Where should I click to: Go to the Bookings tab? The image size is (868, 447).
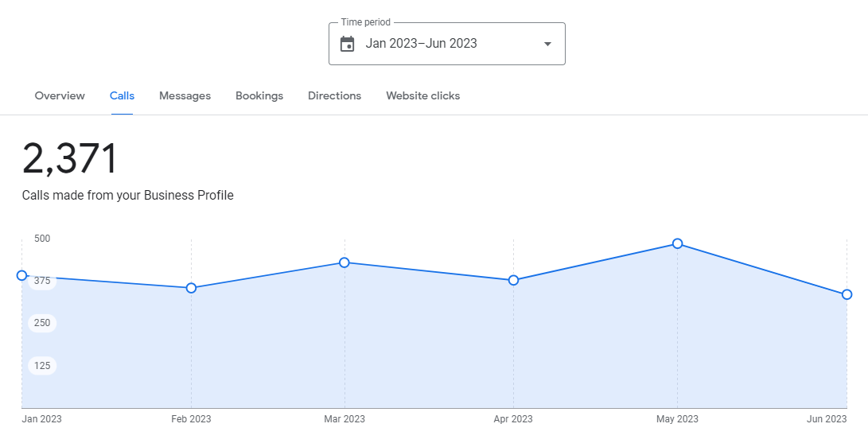[x=259, y=95]
